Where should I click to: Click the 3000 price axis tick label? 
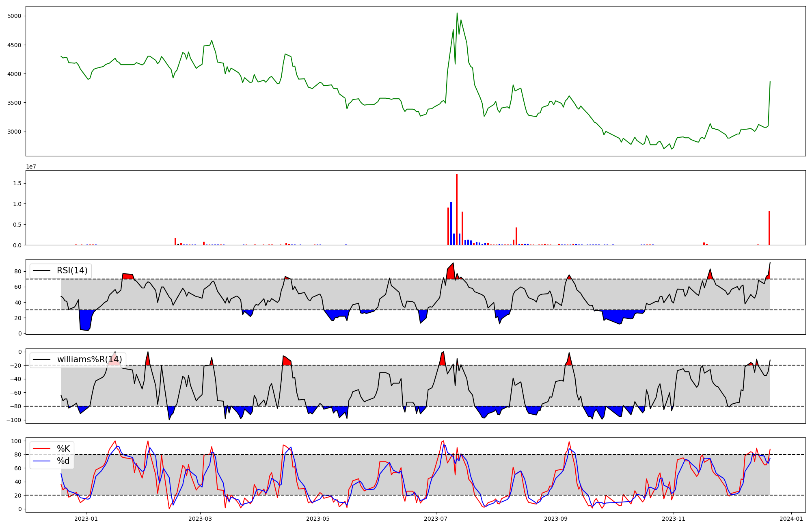coord(14,132)
